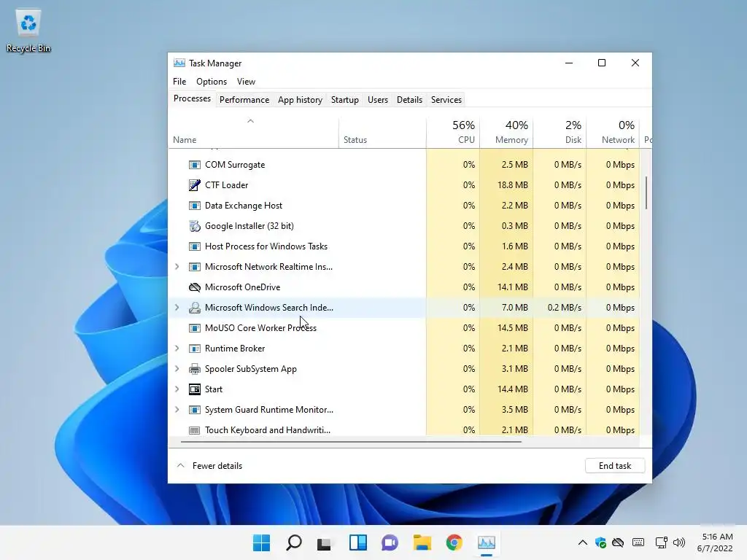
Task: Sort by the CPU column header
Action: pyautogui.click(x=453, y=132)
